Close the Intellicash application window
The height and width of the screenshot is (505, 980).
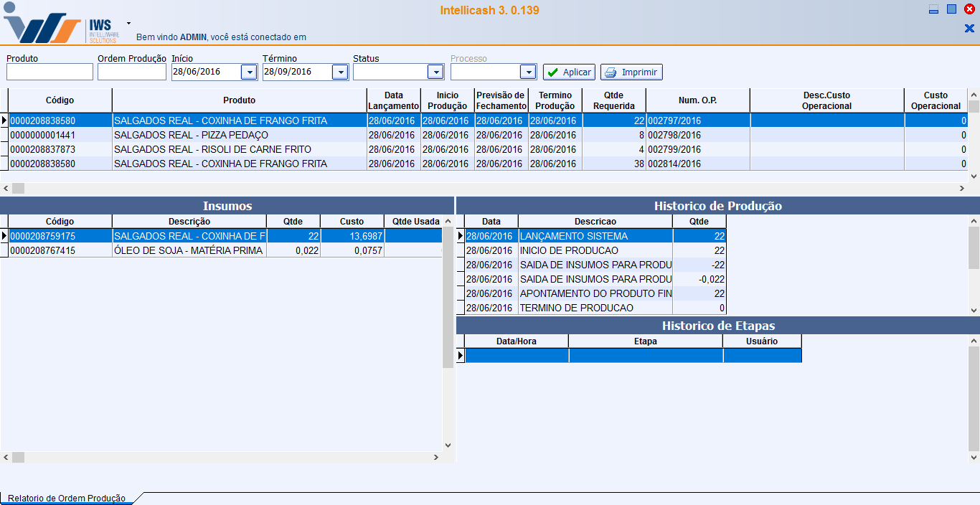(x=969, y=9)
